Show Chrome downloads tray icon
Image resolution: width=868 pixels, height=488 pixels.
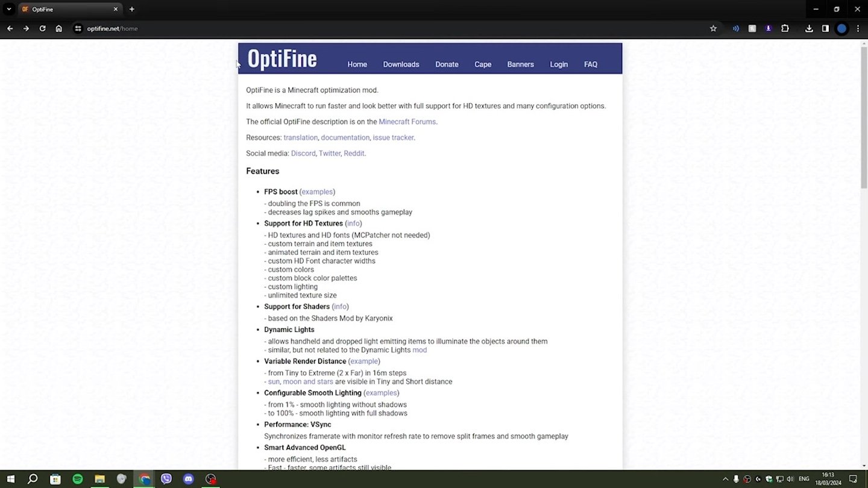(809, 28)
